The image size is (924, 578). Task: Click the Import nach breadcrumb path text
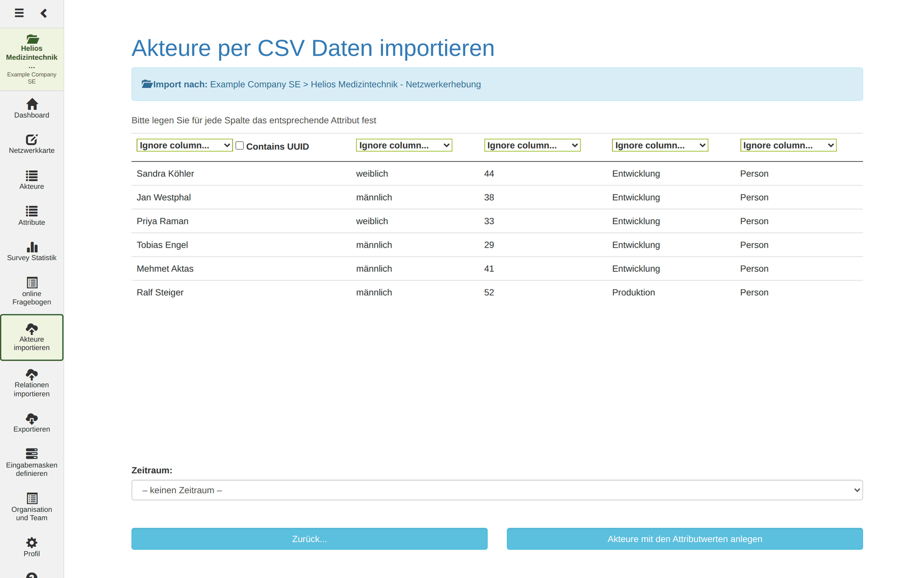click(345, 84)
